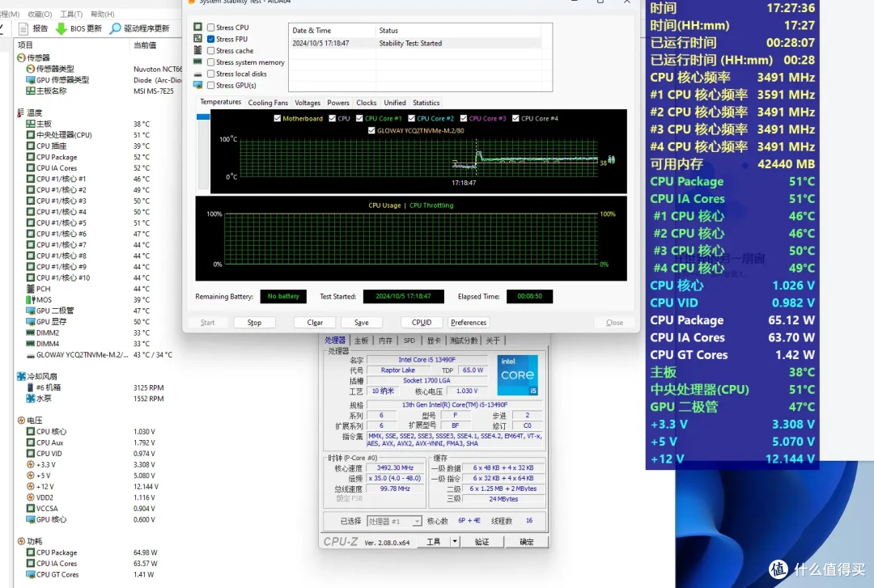The width and height of the screenshot is (874, 588).
Task: Click the 报告 report icon
Action: click(x=23, y=28)
